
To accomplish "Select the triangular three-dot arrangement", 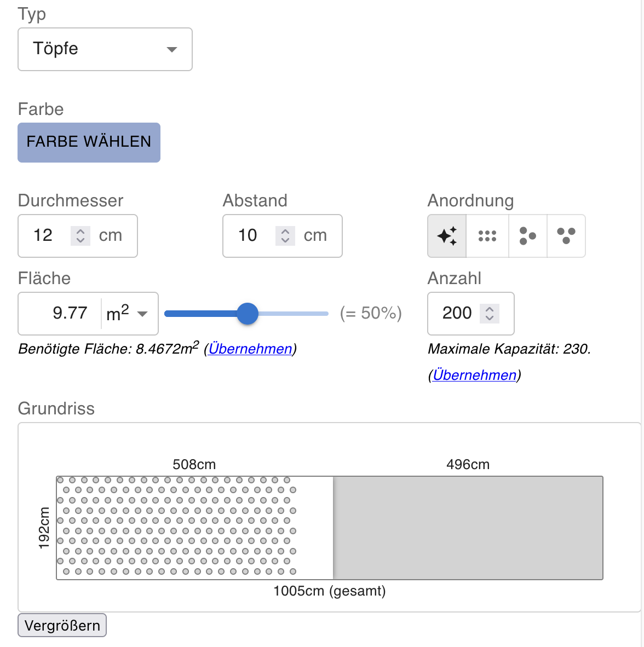I will point(566,236).
